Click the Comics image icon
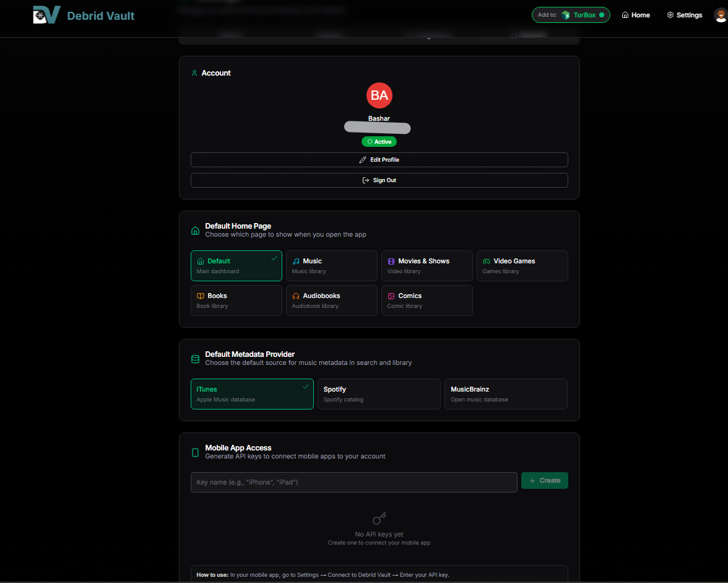This screenshot has height=583, width=728. pyautogui.click(x=391, y=296)
